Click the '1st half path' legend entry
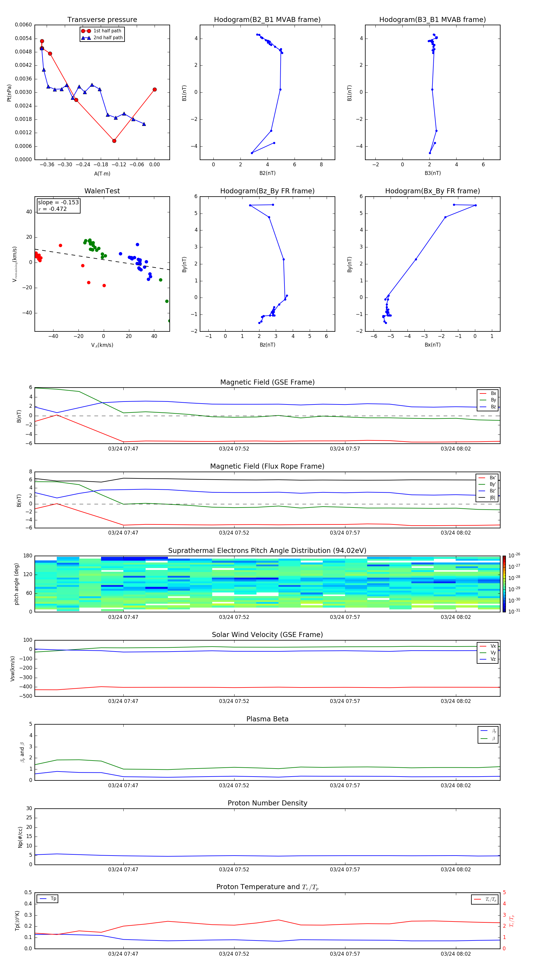 point(102,31)
